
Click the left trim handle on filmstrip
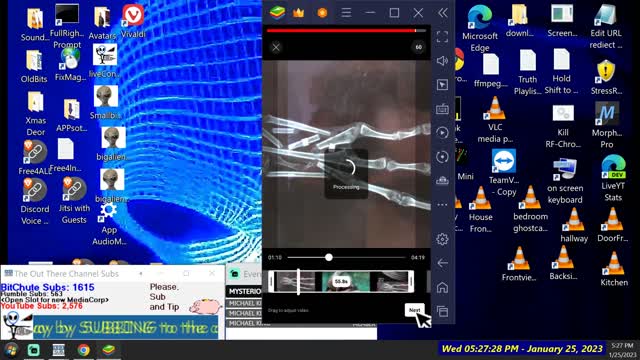pyautogui.click(x=271, y=281)
